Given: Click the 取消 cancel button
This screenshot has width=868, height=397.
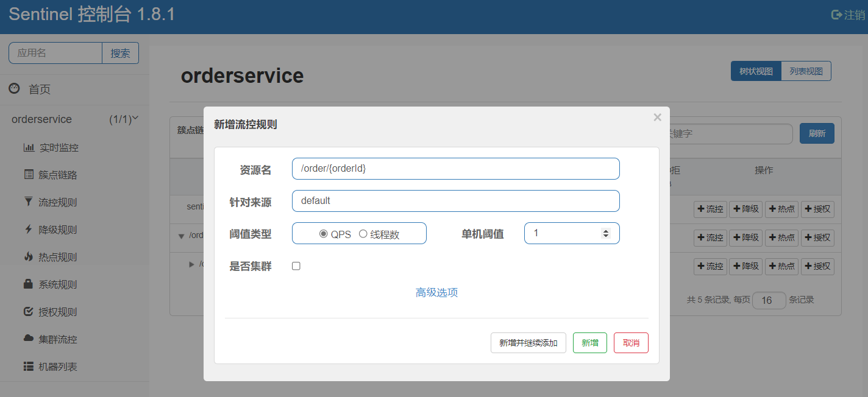Looking at the screenshot, I should pyautogui.click(x=631, y=343).
